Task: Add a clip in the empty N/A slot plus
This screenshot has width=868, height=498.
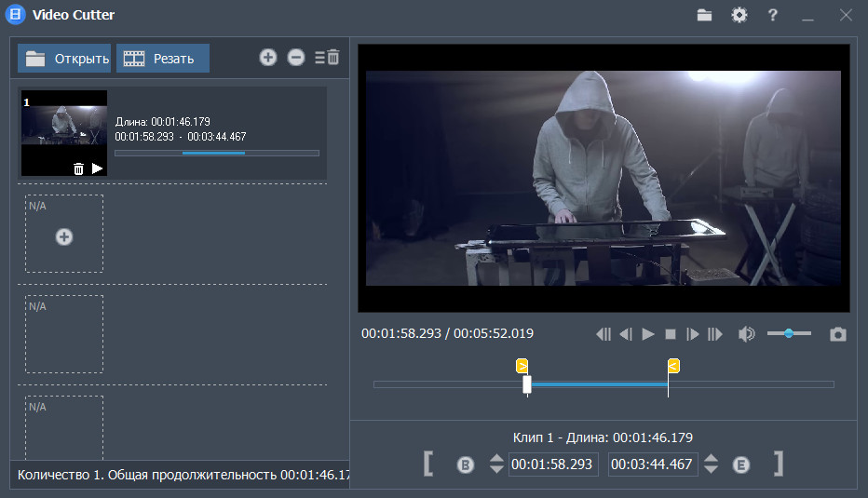Action: coord(64,237)
